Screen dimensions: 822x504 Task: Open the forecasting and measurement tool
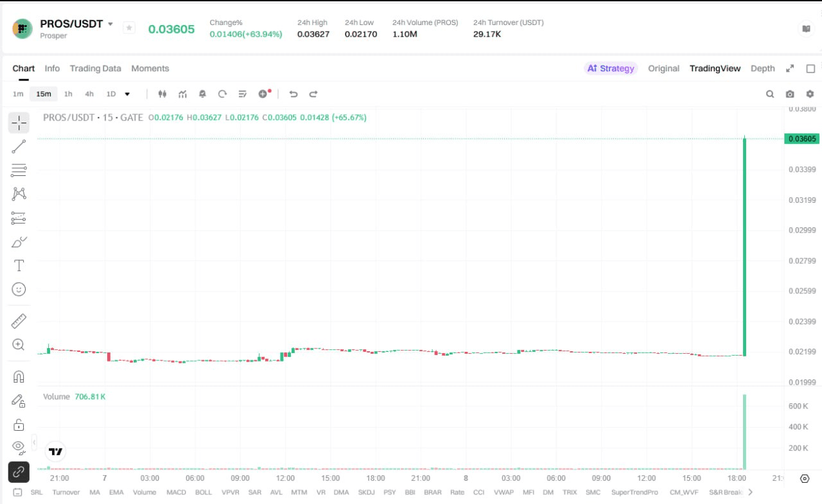point(19,218)
